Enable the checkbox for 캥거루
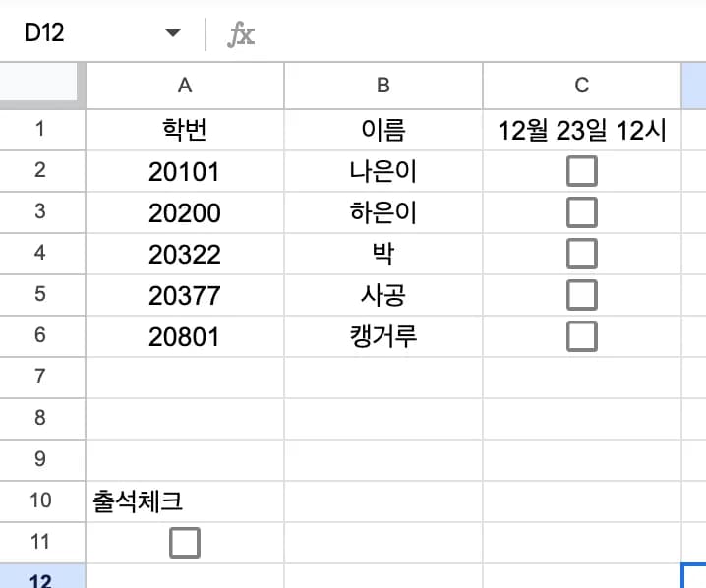 [x=582, y=336]
